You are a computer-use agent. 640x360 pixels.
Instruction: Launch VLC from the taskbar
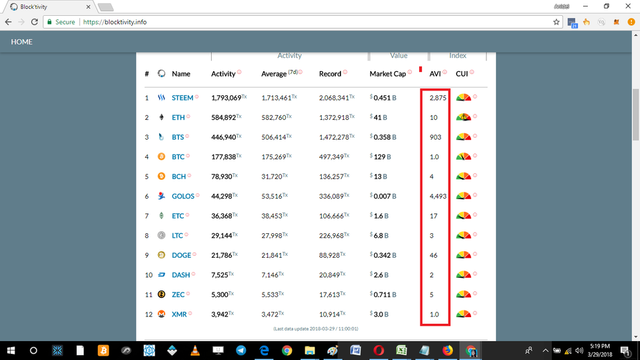tap(195, 351)
